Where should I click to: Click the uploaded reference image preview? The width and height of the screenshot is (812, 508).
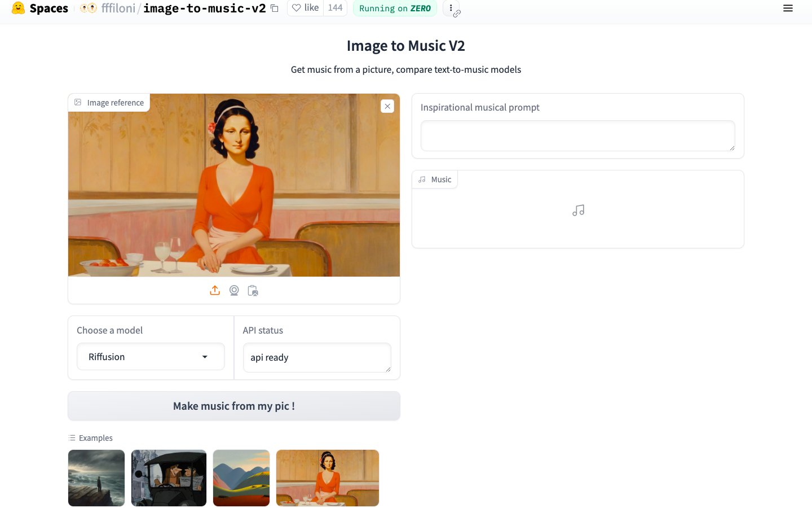click(234, 185)
